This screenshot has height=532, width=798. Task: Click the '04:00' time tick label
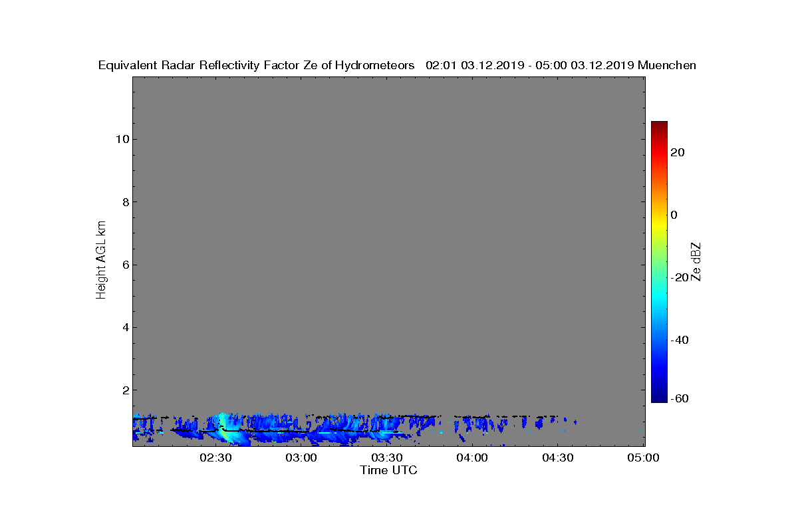pos(473,458)
